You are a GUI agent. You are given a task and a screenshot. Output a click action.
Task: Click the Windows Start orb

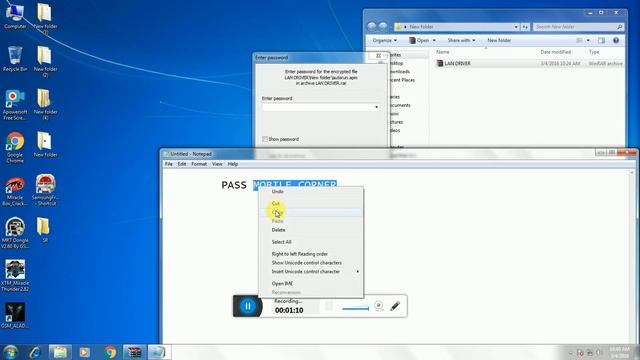(10, 352)
